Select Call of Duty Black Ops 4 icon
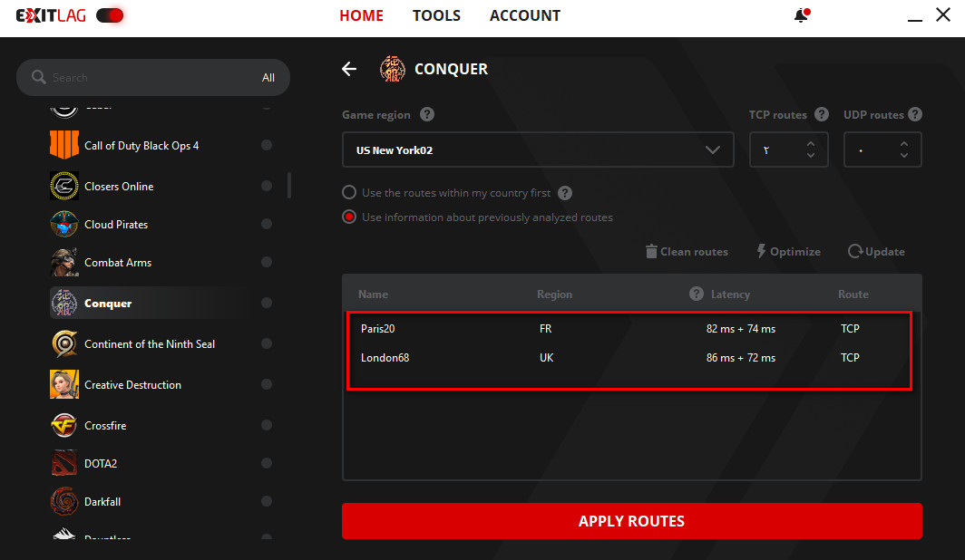This screenshot has width=965, height=560. [64, 145]
